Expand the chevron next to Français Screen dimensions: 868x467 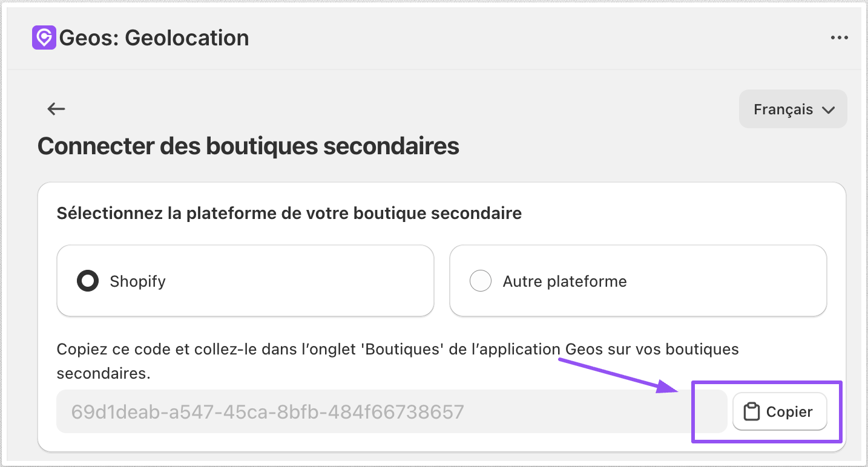(x=828, y=110)
